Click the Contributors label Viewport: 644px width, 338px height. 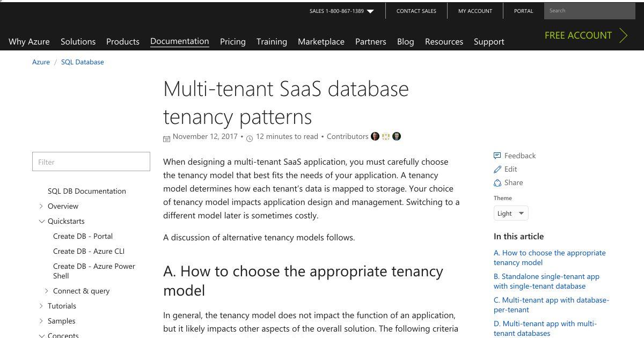pyautogui.click(x=347, y=136)
